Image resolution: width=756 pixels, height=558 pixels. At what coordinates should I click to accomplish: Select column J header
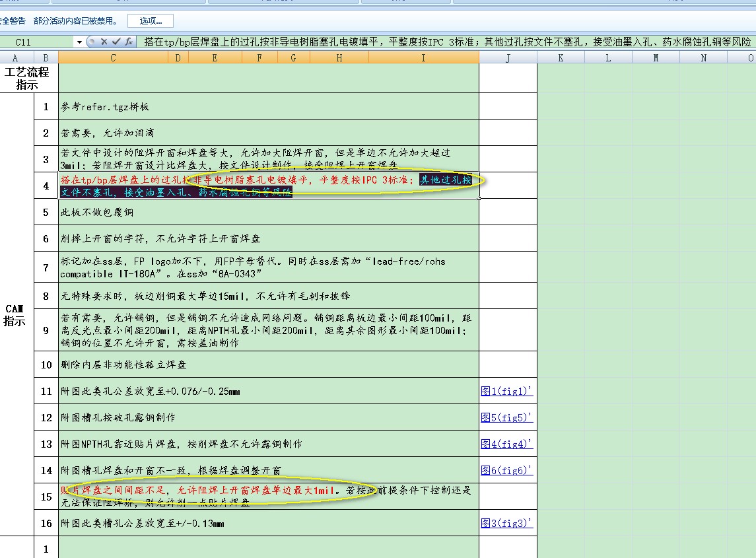pyautogui.click(x=508, y=58)
